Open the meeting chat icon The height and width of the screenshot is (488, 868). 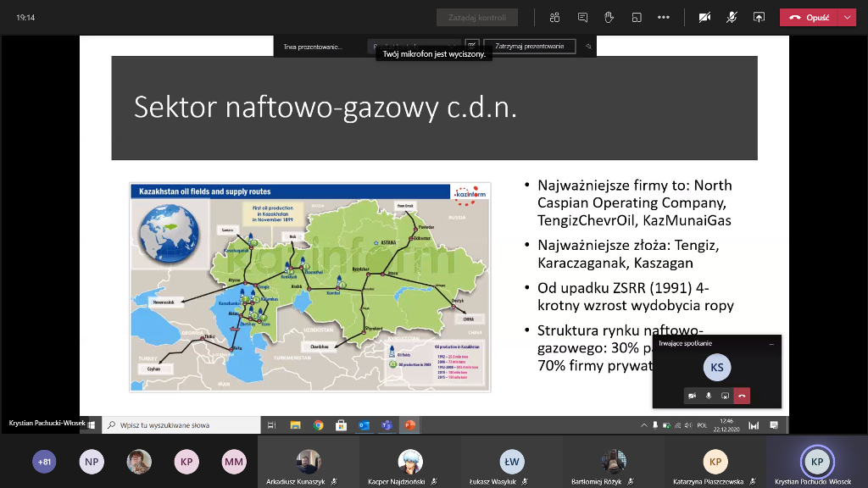[x=582, y=17]
